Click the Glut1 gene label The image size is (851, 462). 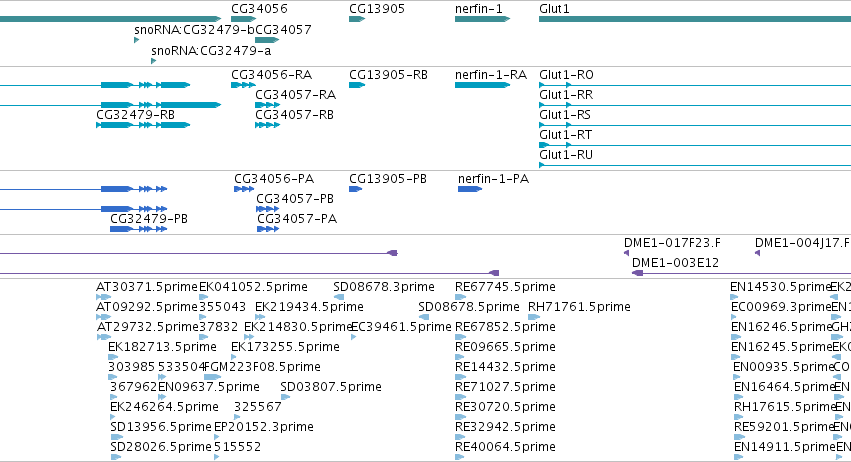tap(554, 9)
